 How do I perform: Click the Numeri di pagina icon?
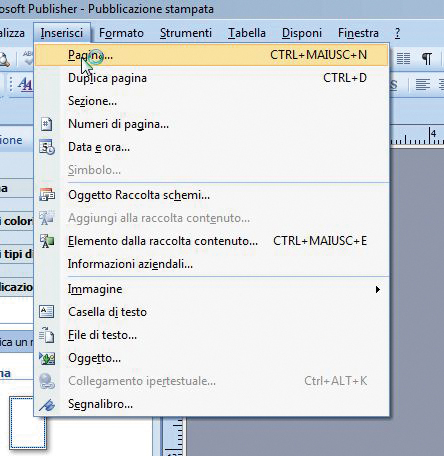pos(46,124)
